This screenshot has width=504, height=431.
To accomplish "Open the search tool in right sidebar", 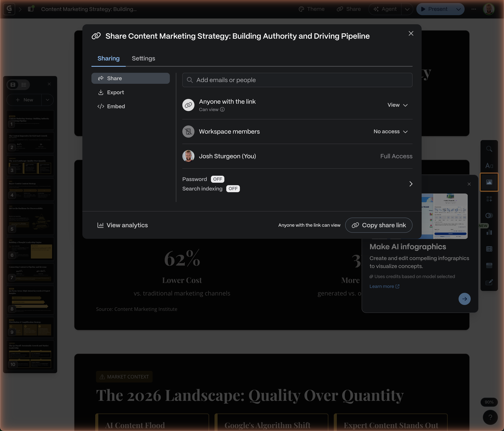I will [x=489, y=149].
